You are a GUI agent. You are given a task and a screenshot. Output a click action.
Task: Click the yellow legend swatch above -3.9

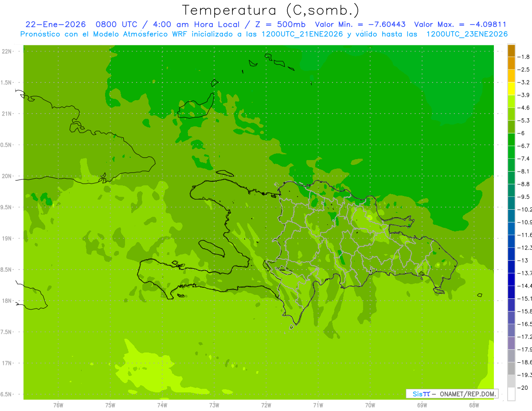(511, 89)
